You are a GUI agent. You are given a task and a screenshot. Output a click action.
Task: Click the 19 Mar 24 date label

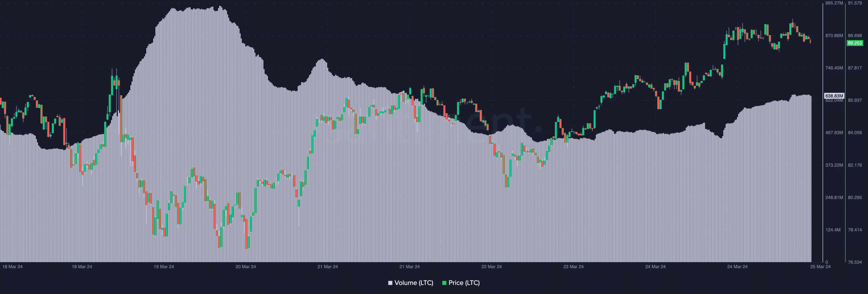coord(164,267)
